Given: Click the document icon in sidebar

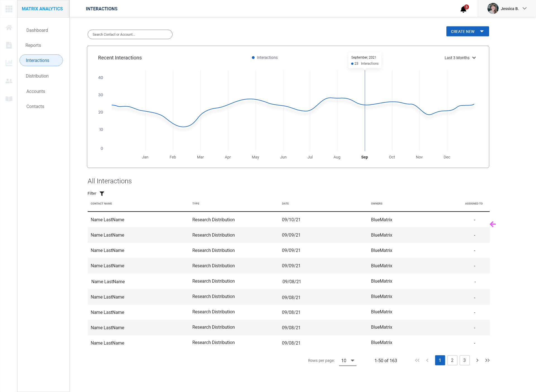Looking at the screenshot, I should click(9, 45).
